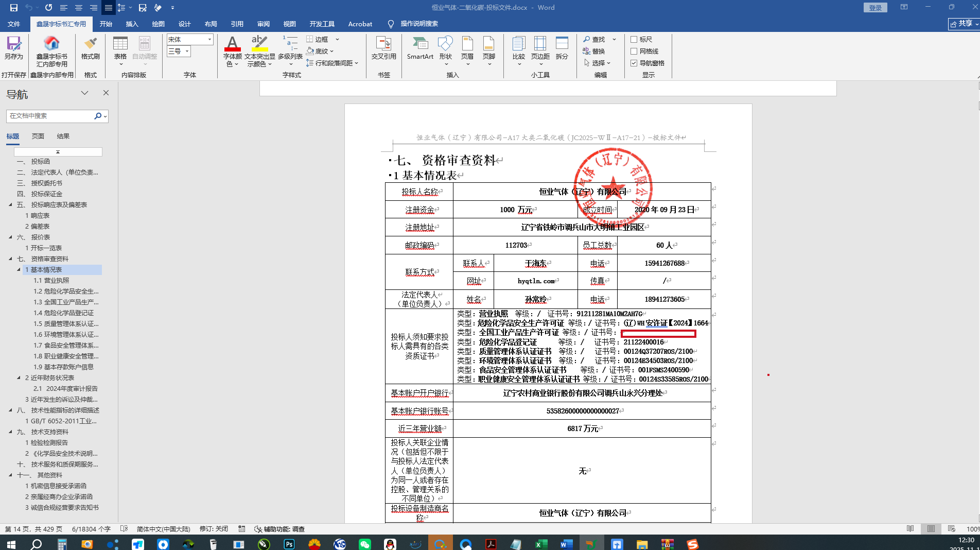
Task: Click the Save icon in the quick access toolbar
Action: pos(14,8)
